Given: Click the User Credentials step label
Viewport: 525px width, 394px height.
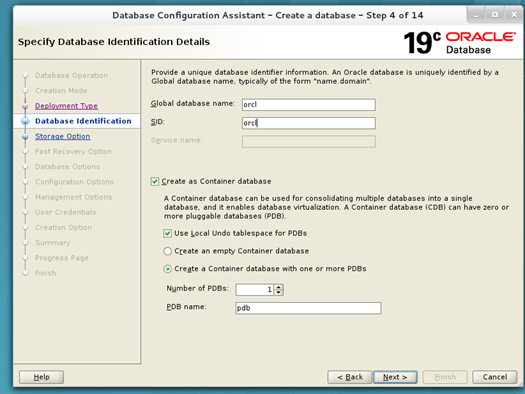Looking at the screenshot, I should tap(65, 212).
